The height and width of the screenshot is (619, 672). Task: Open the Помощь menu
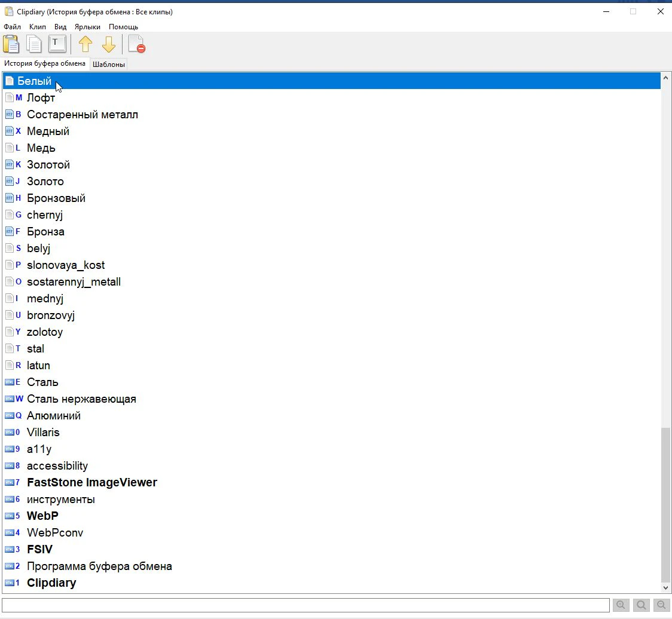[123, 26]
